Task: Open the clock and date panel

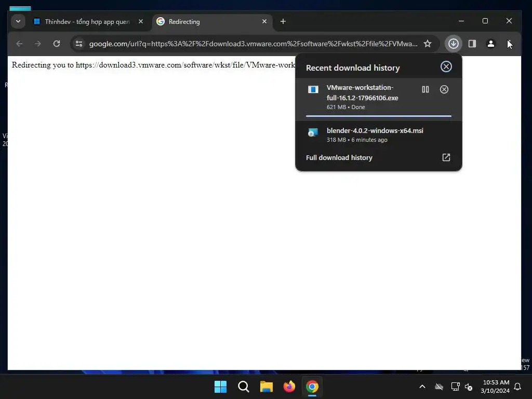Action: point(495,387)
